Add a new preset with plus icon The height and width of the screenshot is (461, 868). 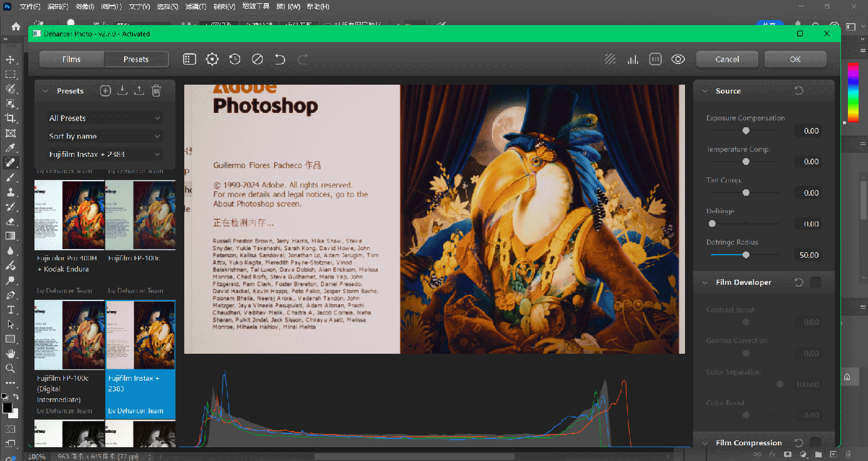click(x=105, y=91)
